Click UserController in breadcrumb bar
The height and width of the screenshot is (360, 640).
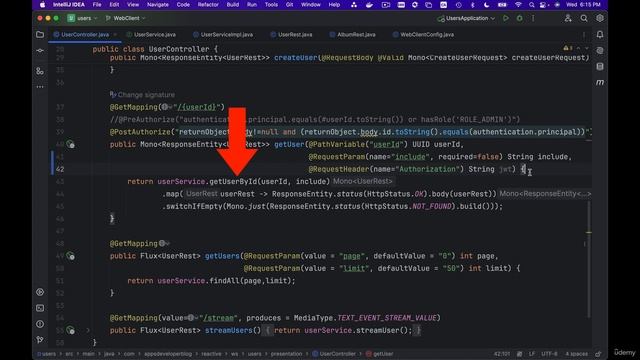pyautogui.click(x=334, y=354)
